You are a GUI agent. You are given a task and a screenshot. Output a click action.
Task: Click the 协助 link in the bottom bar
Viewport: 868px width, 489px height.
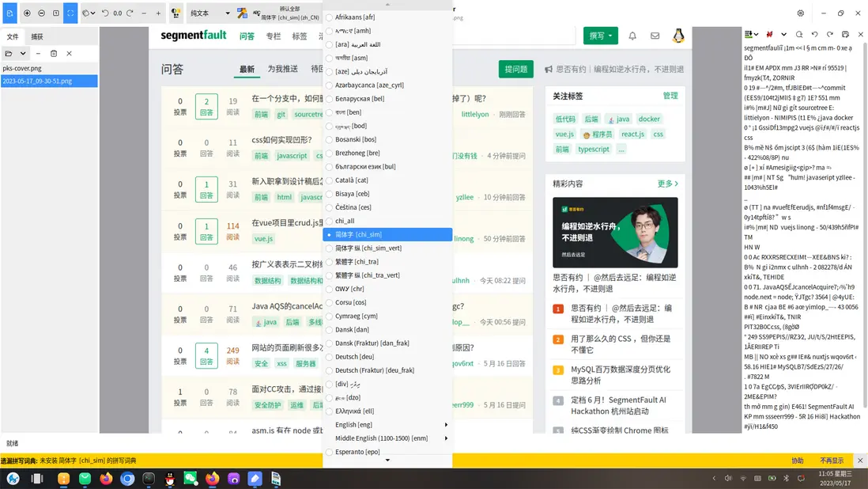point(797,460)
